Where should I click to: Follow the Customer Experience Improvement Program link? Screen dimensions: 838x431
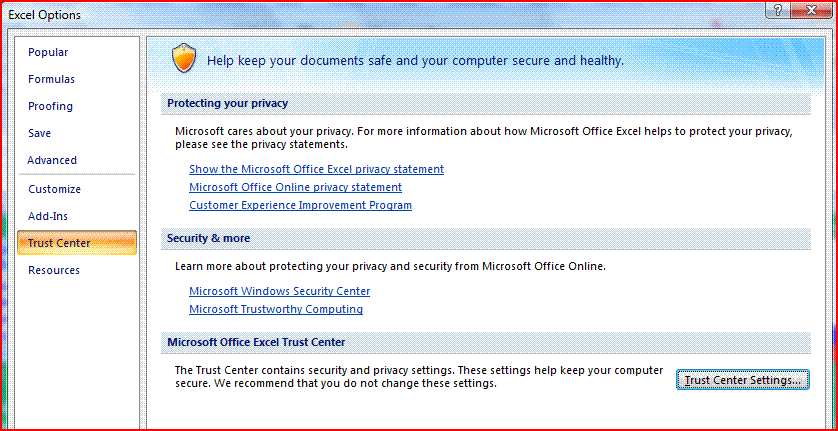point(300,206)
